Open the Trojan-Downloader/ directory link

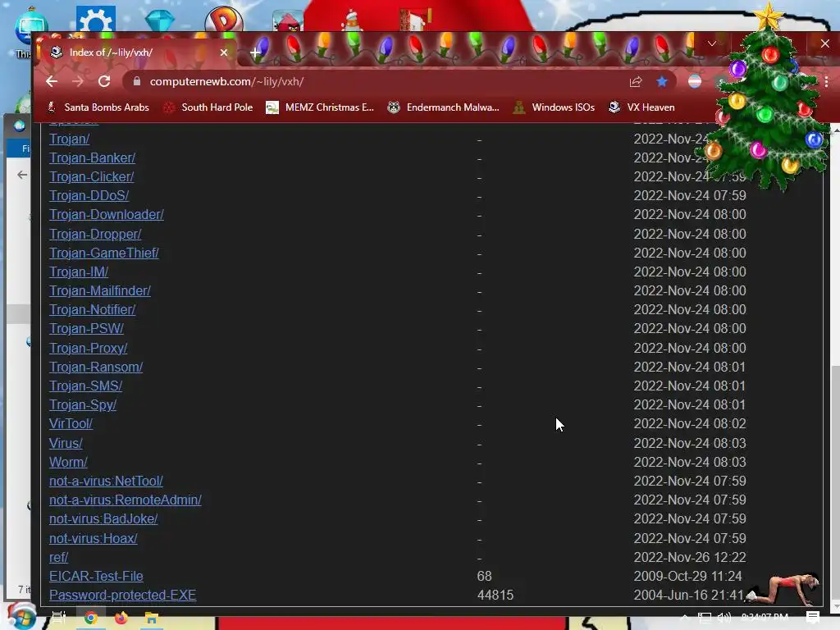coord(107,214)
